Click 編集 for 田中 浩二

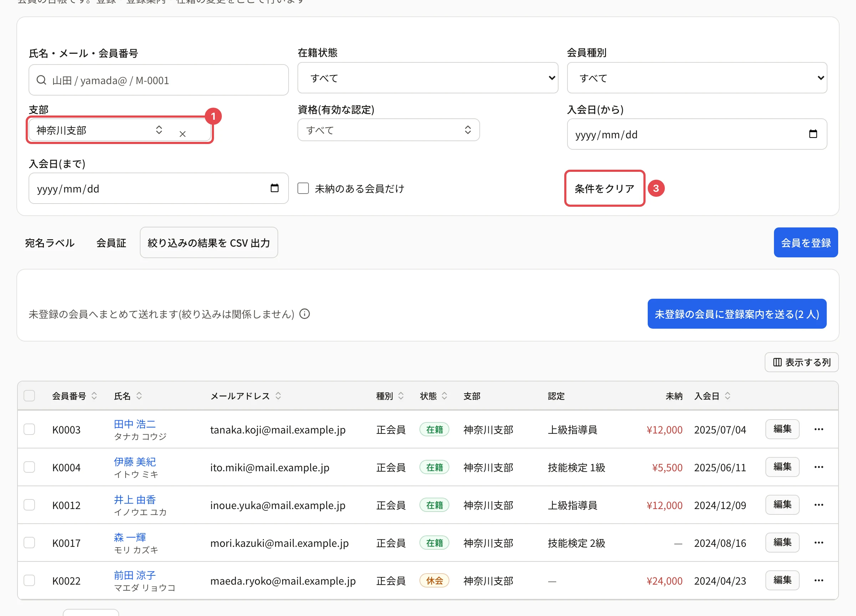pyautogui.click(x=782, y=429)
